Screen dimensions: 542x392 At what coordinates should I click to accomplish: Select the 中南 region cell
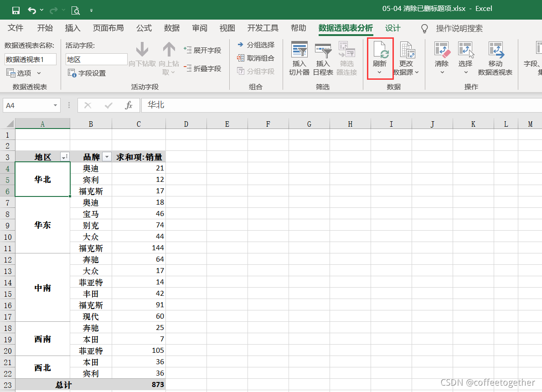coord(42,288)
